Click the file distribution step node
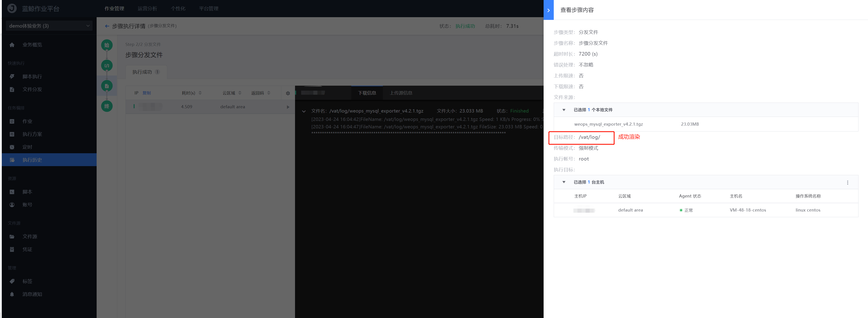 pyautogui.click(x=107, y=86)
